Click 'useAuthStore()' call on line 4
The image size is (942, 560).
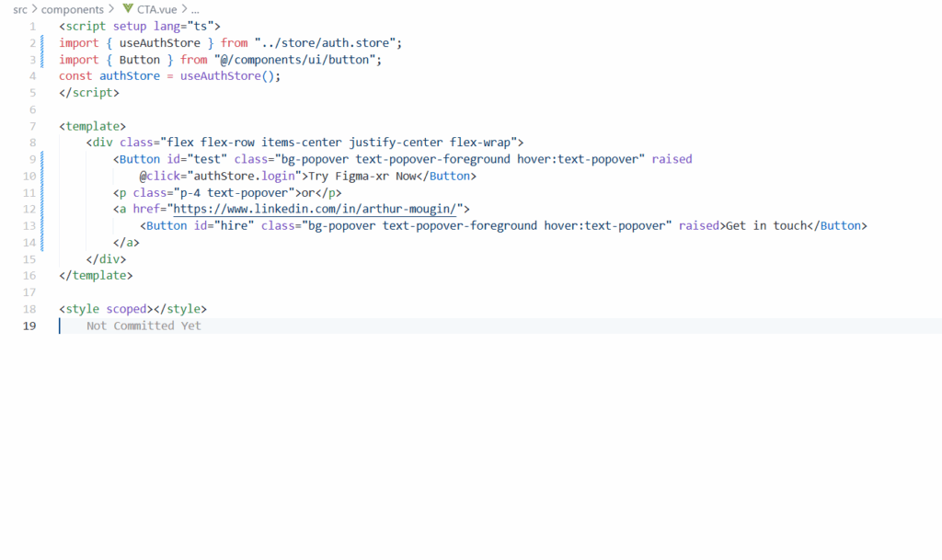pos(227,76)
